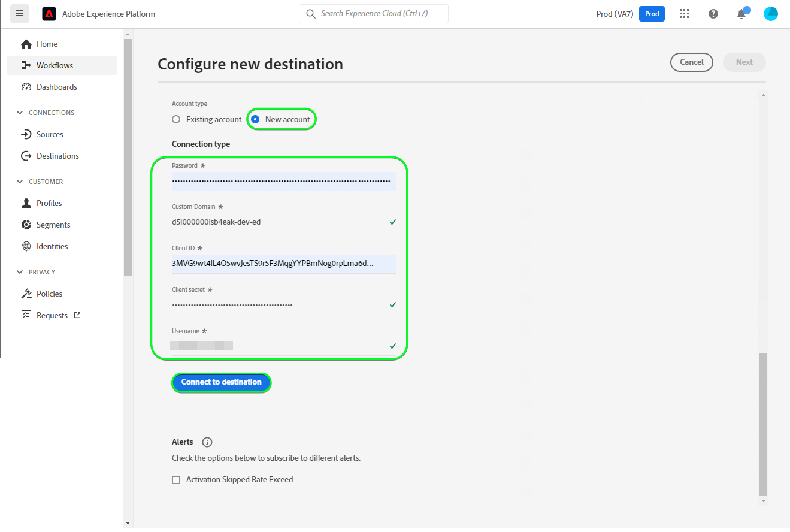Enable Activation Skipped Rate Exceed checkbox
The height and width of the screenshot is (532, 790).
tap(176, 480)
